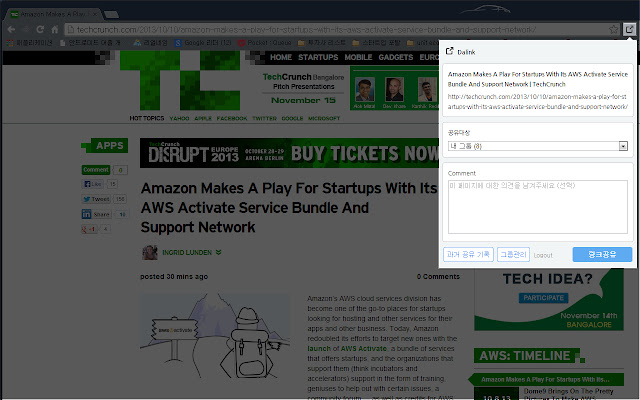Viewport: 640px width, 400px height.
Task: Click the Google +1 button
Action: pyautogui.click(x=89, y=229)
